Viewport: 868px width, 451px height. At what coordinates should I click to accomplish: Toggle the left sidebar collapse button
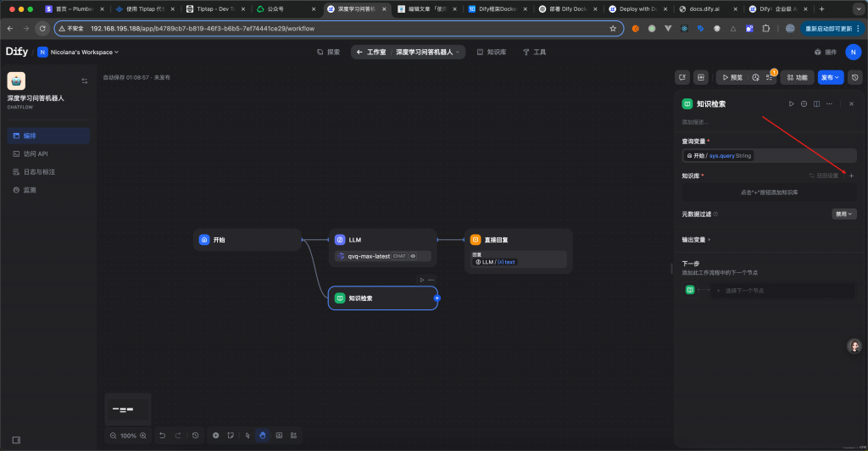(16, 440)
